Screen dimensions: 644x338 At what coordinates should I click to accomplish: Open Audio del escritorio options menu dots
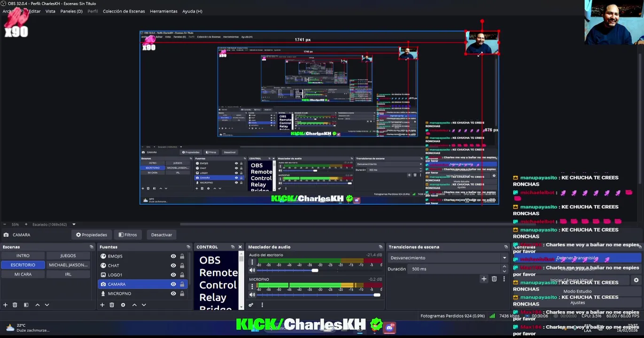click(252, 262)
